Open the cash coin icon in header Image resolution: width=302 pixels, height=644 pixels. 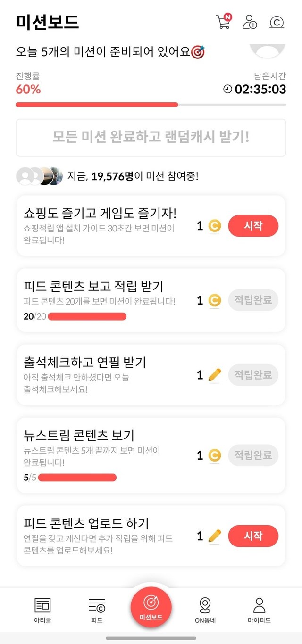[x=277, y=22]
